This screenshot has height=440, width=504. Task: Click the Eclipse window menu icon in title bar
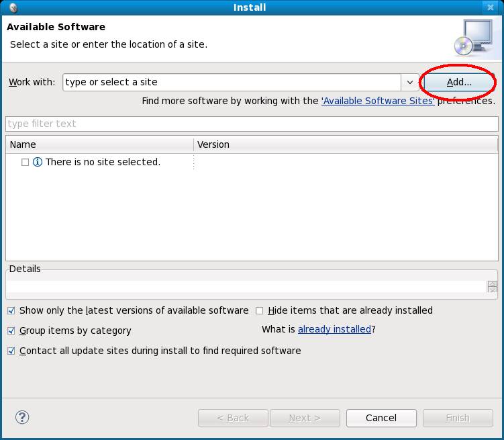click(13, 7)
